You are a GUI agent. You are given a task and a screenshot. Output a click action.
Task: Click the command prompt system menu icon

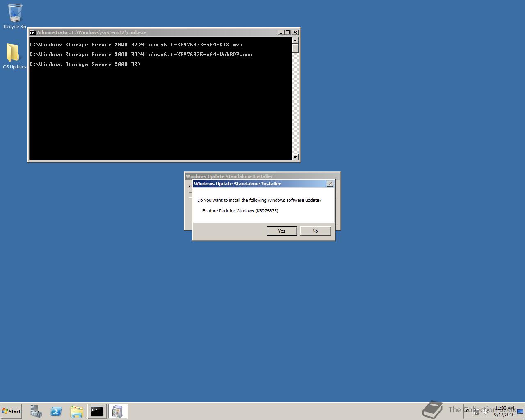[x=33, y=32]
